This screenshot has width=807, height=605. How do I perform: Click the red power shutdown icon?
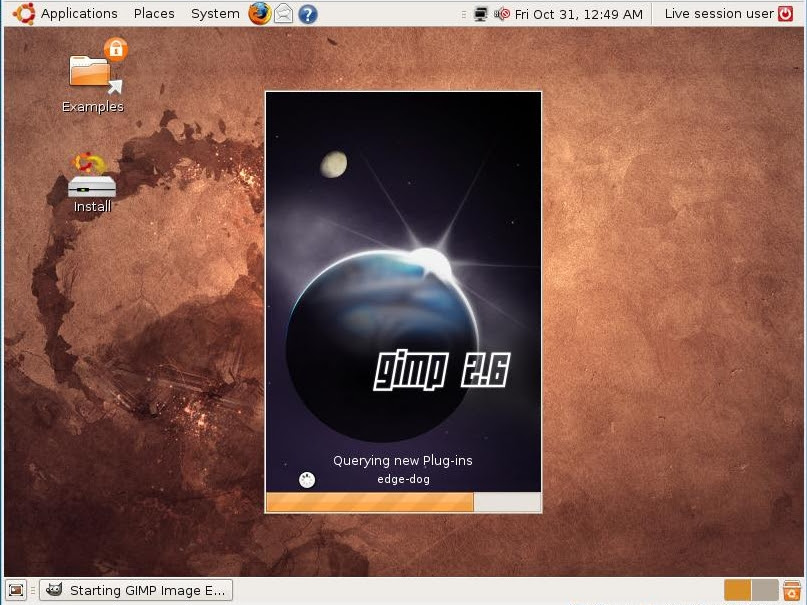pyautogui.click(x=785, y=14)
